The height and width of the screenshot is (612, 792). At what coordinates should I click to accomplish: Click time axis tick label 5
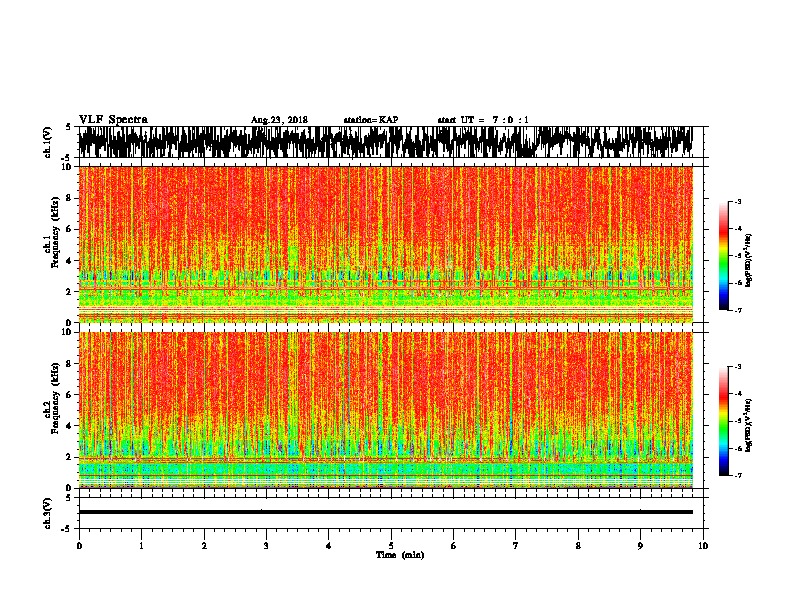coord(391,546)
